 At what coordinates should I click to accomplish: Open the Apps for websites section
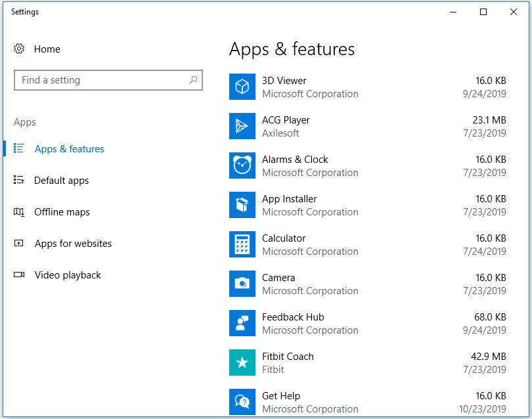pyautogui.click(x=73, y=244)
